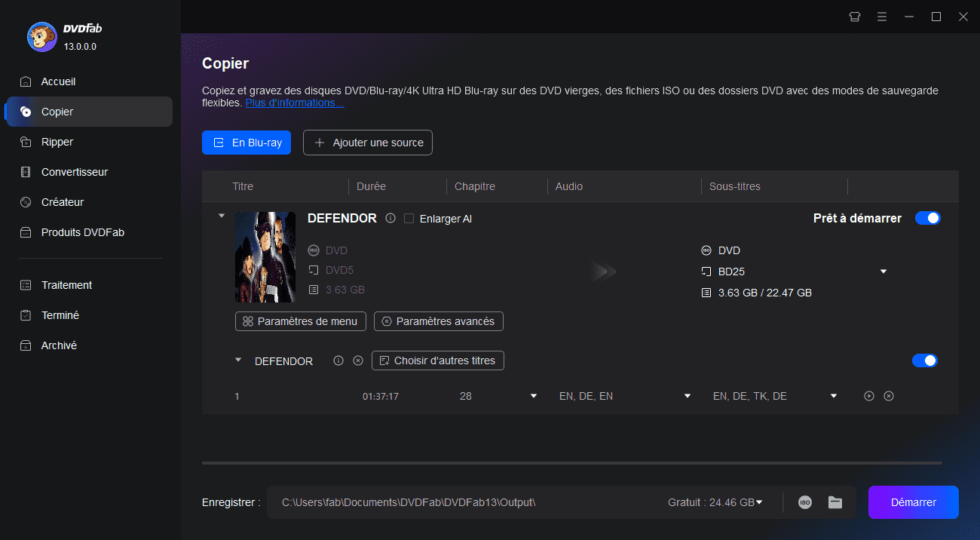Image resolution: width=980 pixels, height=540 pixels.
Task: Click the Produits DVDFab box icon
Action: (x=26, y=232)
